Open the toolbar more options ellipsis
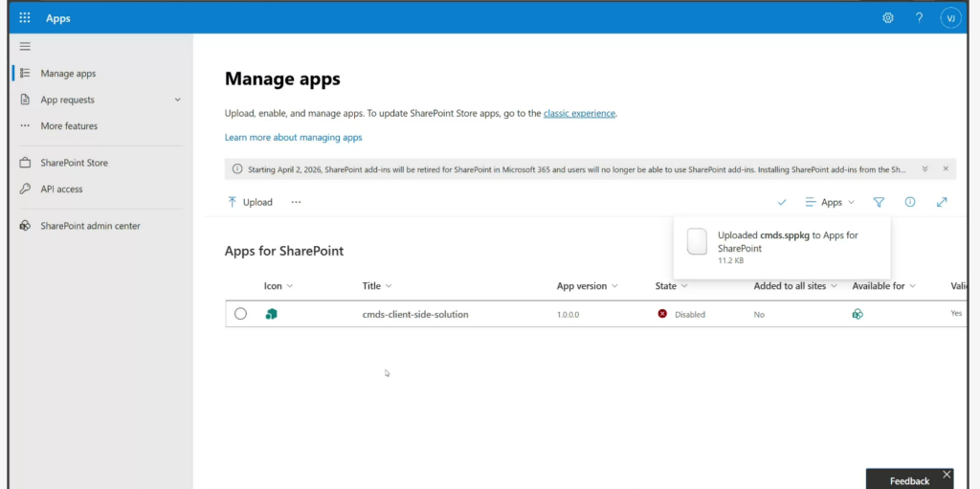The image size is (980, 489). [x=296, y=202]
